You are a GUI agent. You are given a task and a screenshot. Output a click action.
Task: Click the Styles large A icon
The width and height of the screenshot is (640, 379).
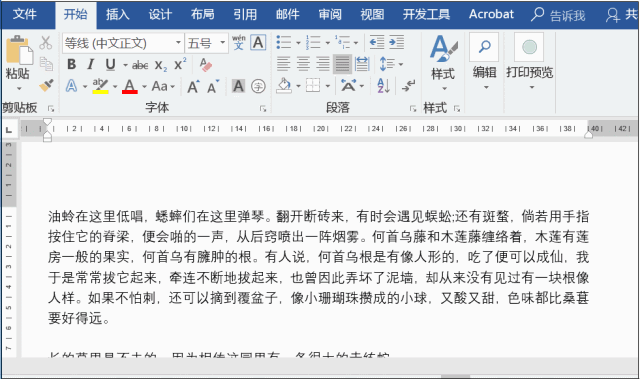[443, 49]
